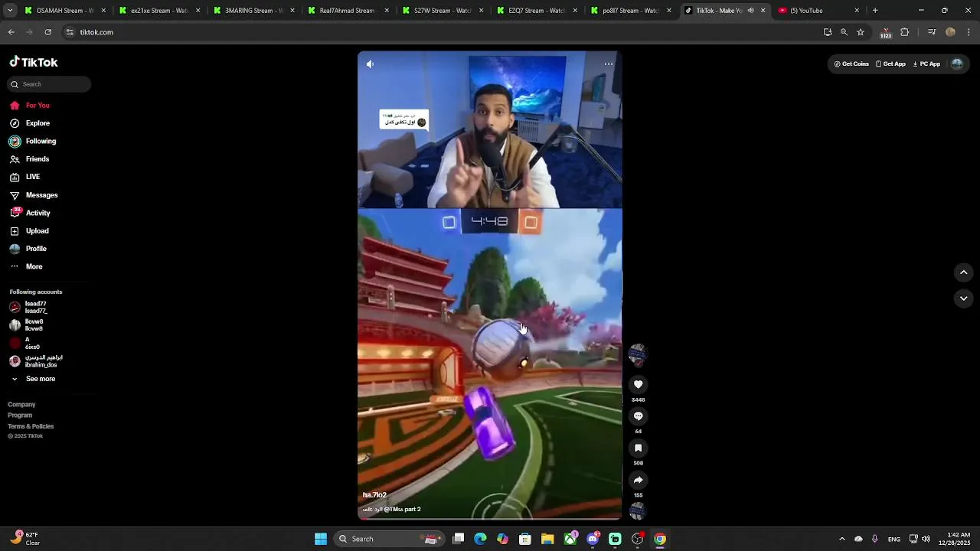Open the volume control in system tray
The height and width of the screenshot is (551, 980).
pyautogui.click(x=926, y=539)
